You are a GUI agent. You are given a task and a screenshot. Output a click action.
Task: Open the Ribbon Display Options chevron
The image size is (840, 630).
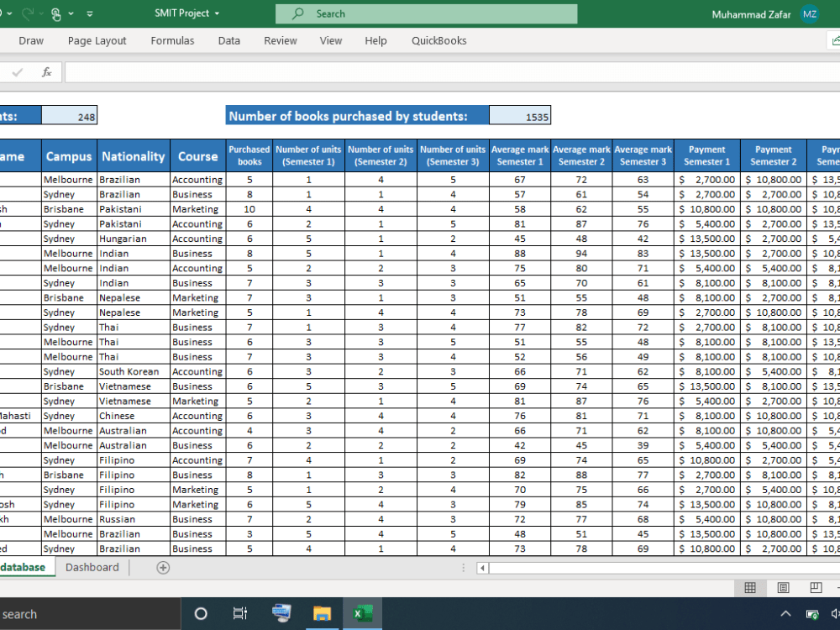click(x=90, y=13)
